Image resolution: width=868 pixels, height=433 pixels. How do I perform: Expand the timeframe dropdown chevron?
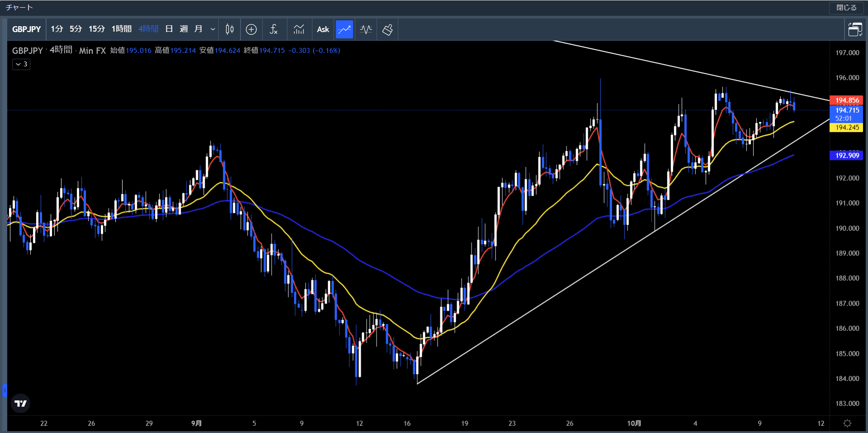point(212,29)
